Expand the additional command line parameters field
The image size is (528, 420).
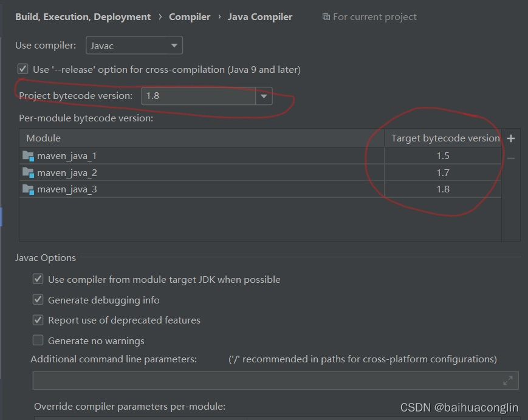click(508, 381)
